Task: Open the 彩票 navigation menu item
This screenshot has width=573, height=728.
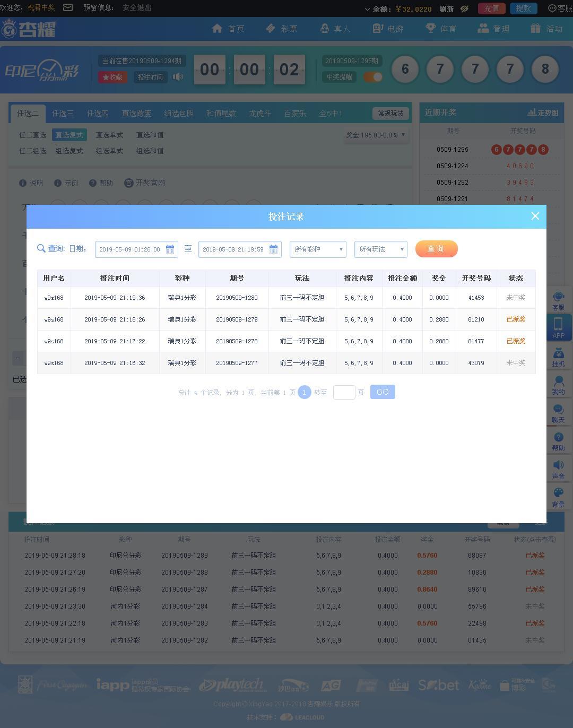Action: tap(282, 29)
